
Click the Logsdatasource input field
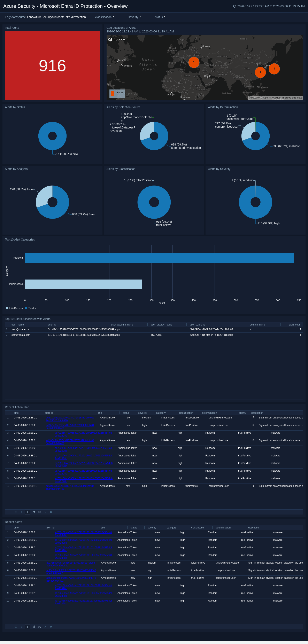[58, 17]
